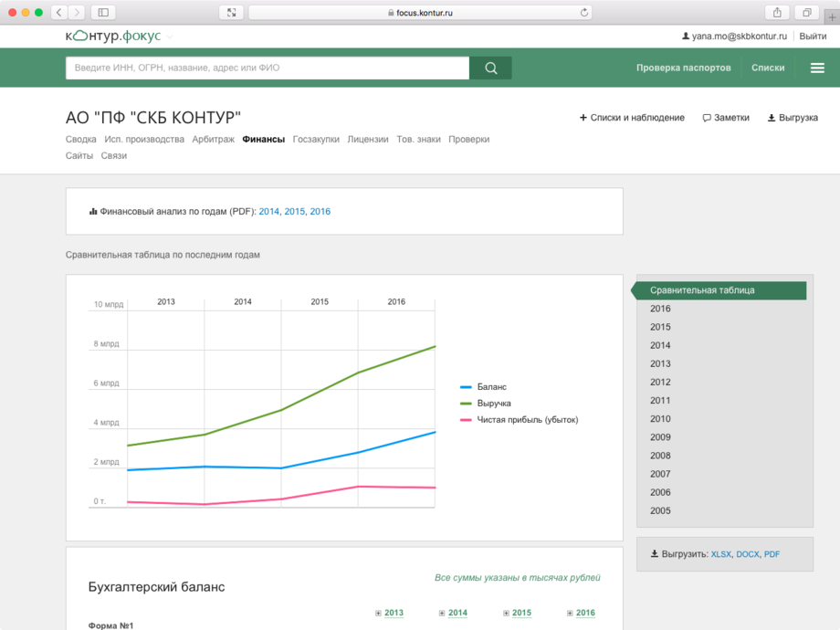This screenshot has height=630, width=840.
Task: Open dropdown next to Контур.Фокус logo
Action: pyautogui.click(x=170, y=37)
